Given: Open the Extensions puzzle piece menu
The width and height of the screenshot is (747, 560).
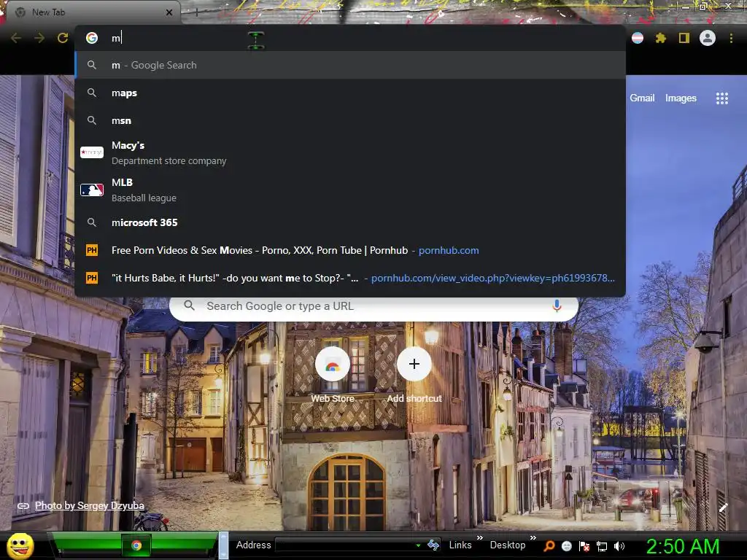Looking at the screenshot, I should pyautogui.click(x=661, y=38).
